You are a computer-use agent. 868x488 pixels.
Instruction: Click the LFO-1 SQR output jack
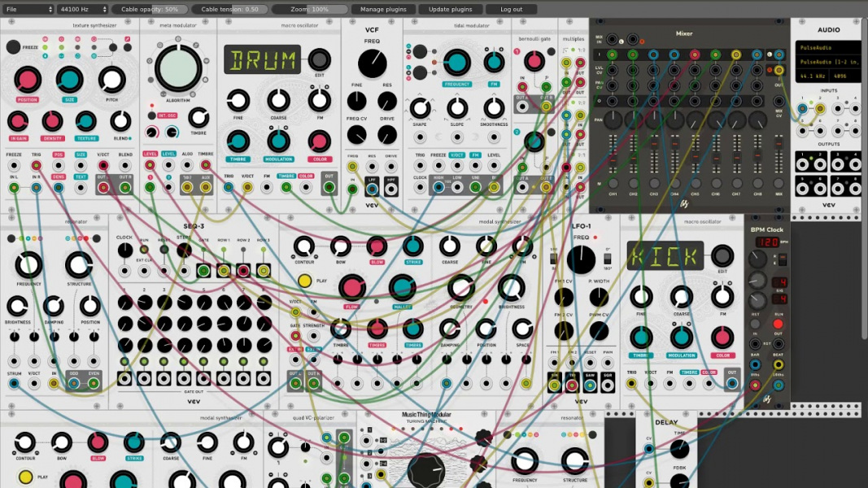click(x=608, y=384)
